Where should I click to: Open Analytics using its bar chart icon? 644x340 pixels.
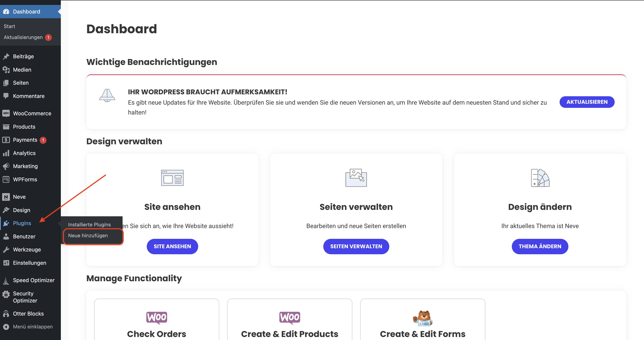pos(6,153)
